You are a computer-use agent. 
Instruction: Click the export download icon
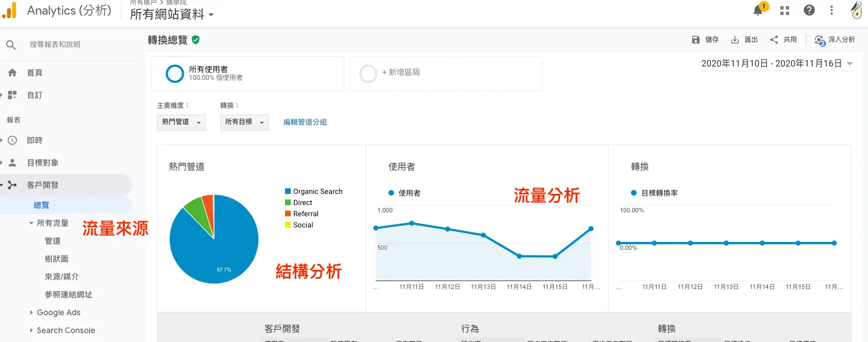click(735, 40)
